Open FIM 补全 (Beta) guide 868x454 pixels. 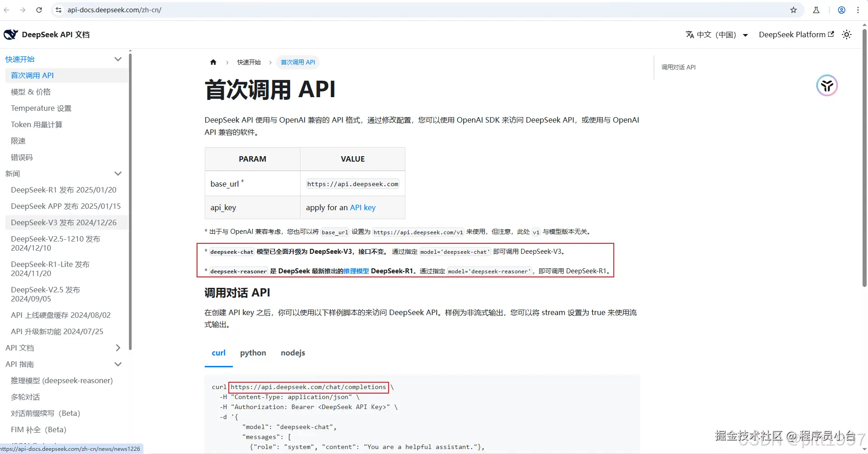tap(67, 429)
